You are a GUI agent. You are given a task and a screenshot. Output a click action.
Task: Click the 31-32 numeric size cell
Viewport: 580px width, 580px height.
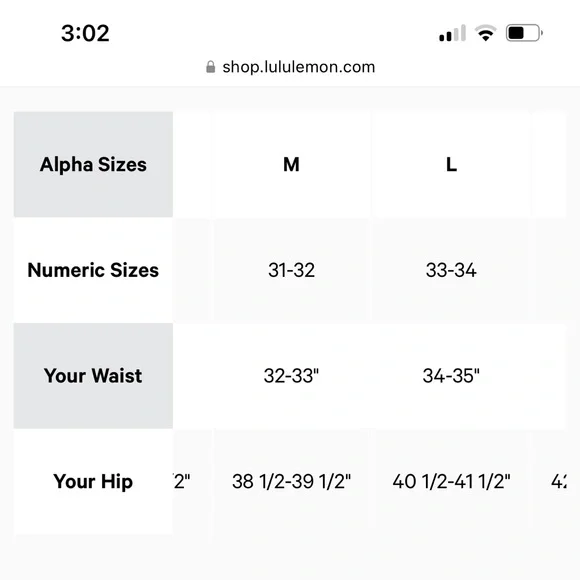point(291,270)
